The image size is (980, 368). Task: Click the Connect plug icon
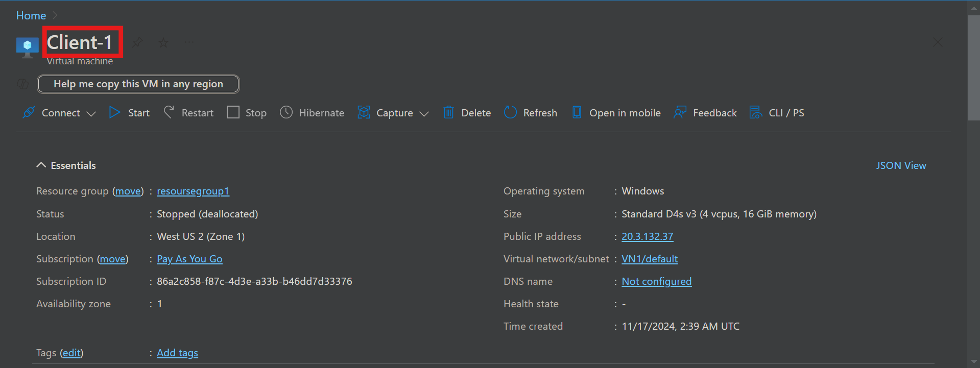29,112
